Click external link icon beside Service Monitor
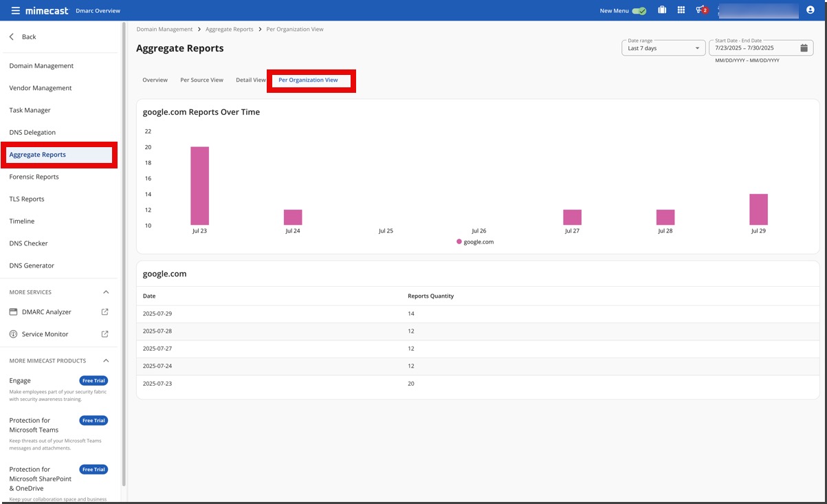This screenshot has height=504, width=827. [x=105, y=334]
